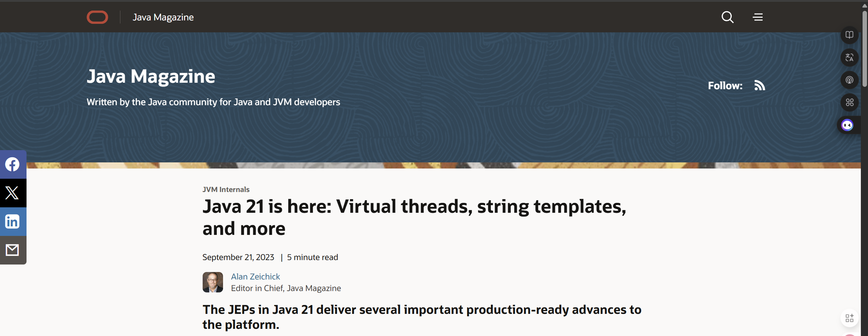Click the date September 21, 2023
Image resolution: width=868 pixels, height=336 pixels.
(x=238, y=257)
